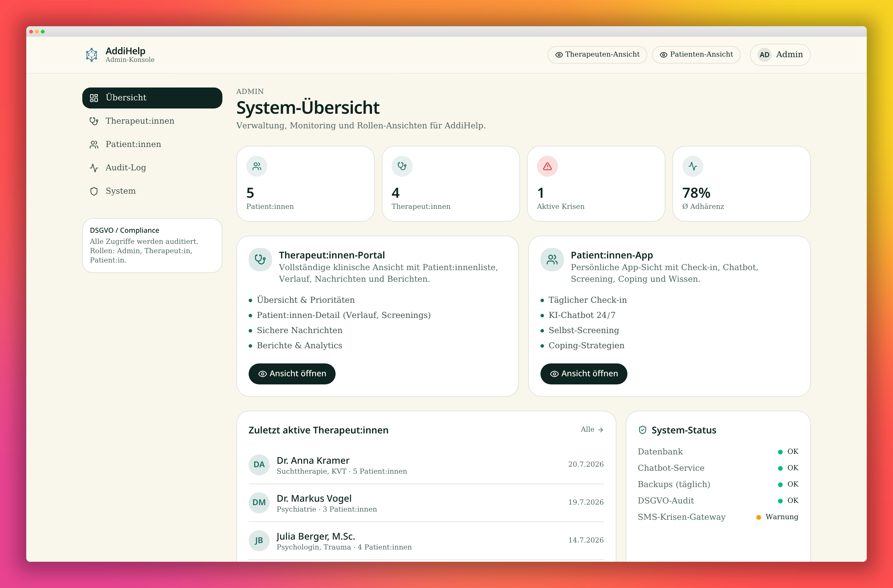Click the orange warning dot for SMS-Krisen-Gateway
Viewport: 893px width, 588px height.
(759, 517)
